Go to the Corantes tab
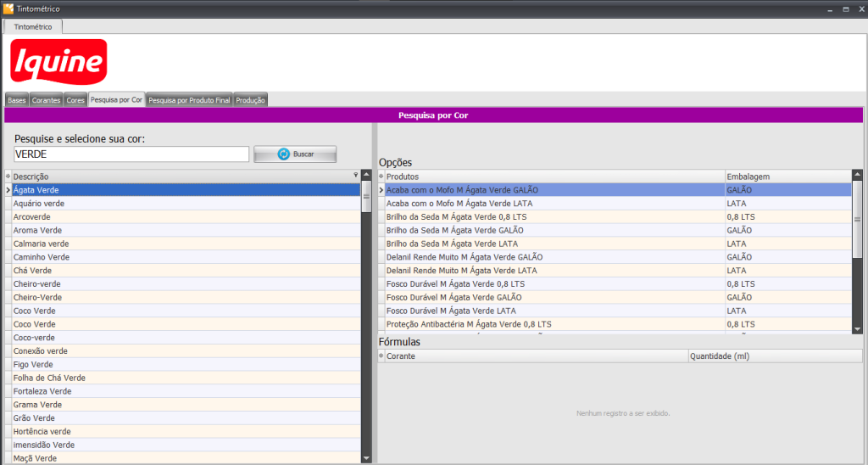Viewport: 868px width, 465px height. click(x=47, y=100)
